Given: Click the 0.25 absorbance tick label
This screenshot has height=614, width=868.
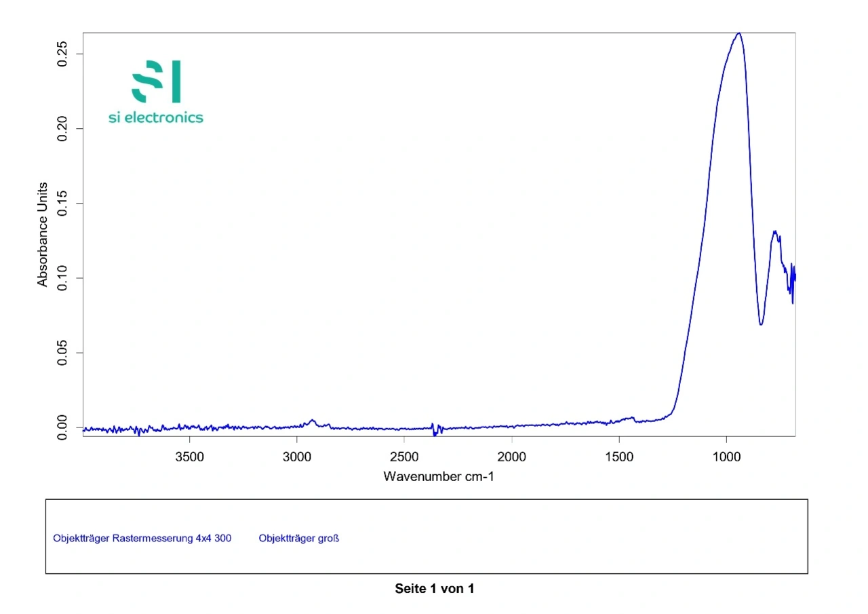Looking at the screenshot, I should pos(62,54).
